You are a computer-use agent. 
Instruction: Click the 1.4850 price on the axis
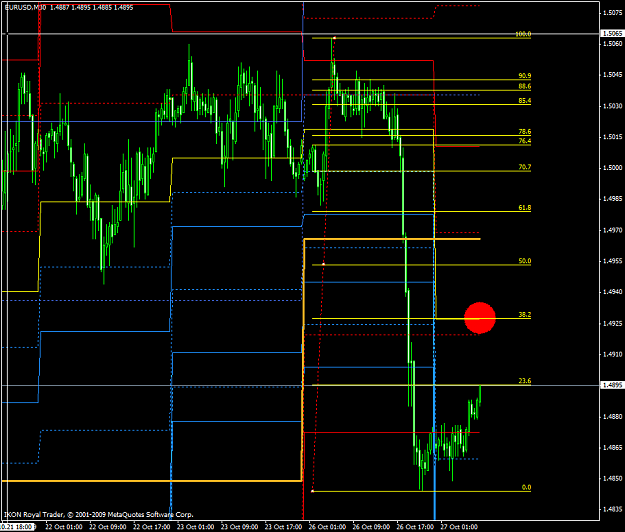(x=612, y=478)
